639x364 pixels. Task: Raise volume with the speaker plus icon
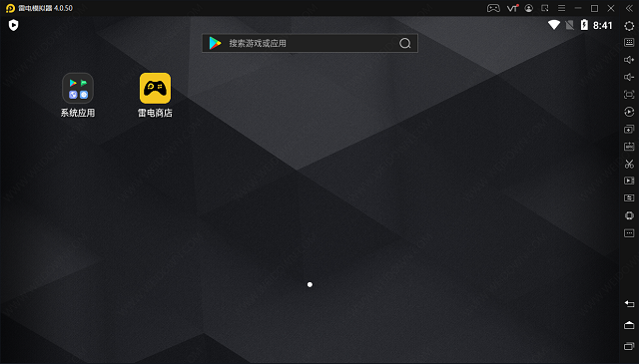629,60
